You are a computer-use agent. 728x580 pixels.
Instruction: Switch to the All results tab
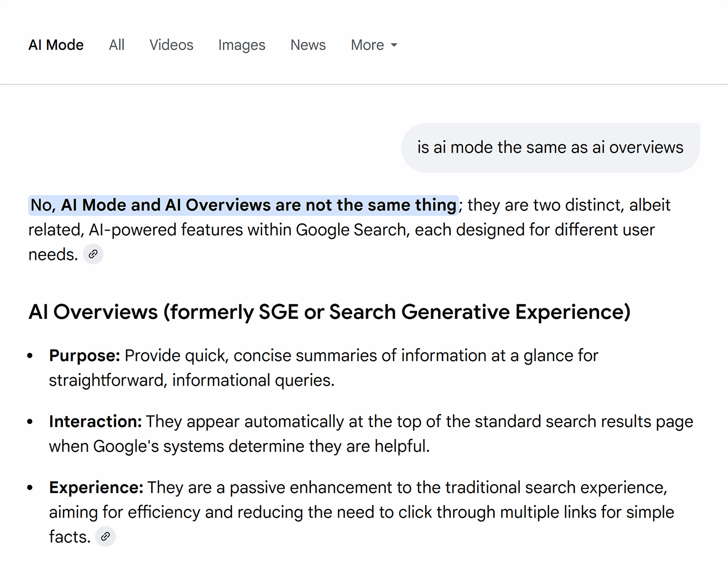[x=117, y=45]
